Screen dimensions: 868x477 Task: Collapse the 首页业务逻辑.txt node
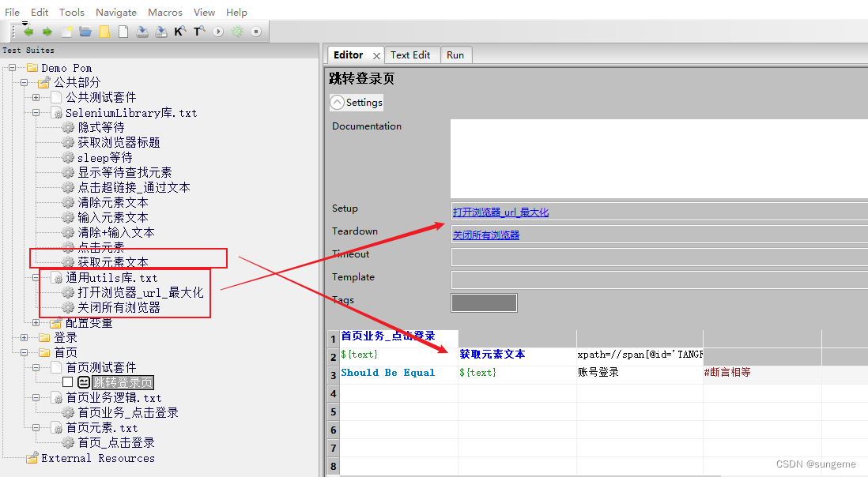pos(36,397)
